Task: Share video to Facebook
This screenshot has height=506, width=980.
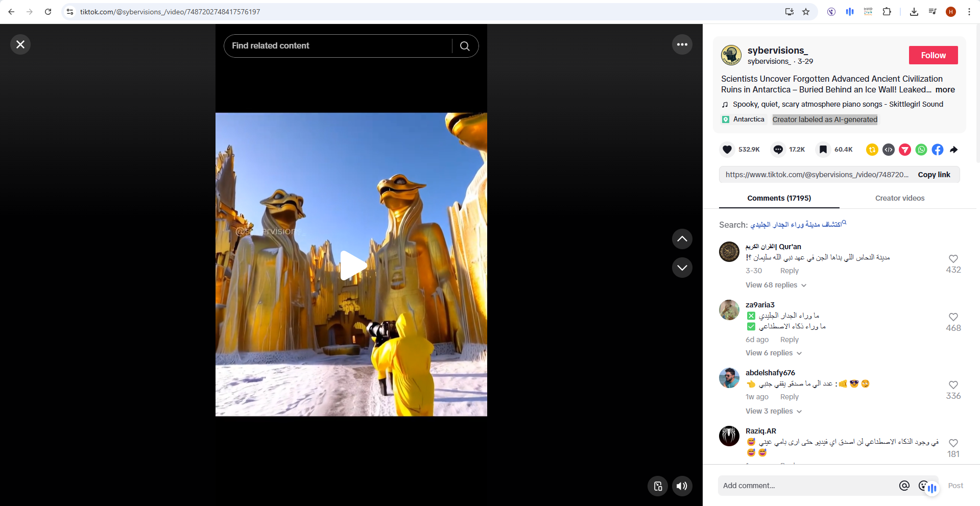Action: pyautogui.click(x=938, y=150)
